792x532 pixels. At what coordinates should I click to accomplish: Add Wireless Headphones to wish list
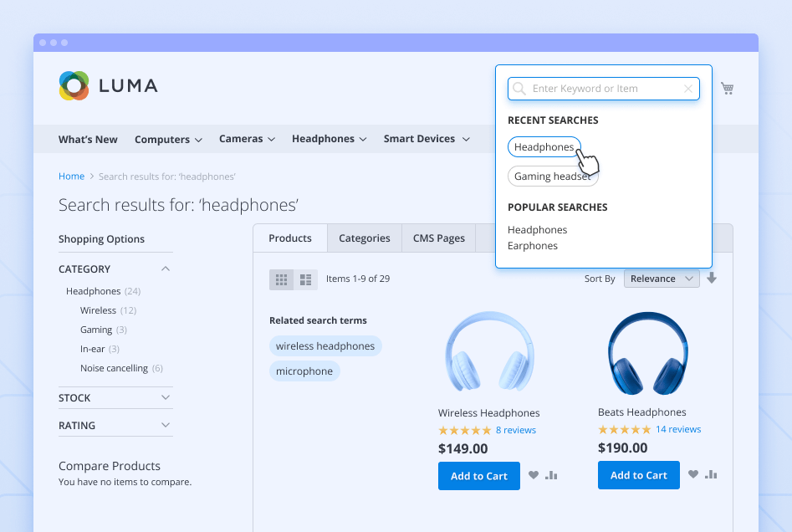pyautogui.click(x=534, y=475)
